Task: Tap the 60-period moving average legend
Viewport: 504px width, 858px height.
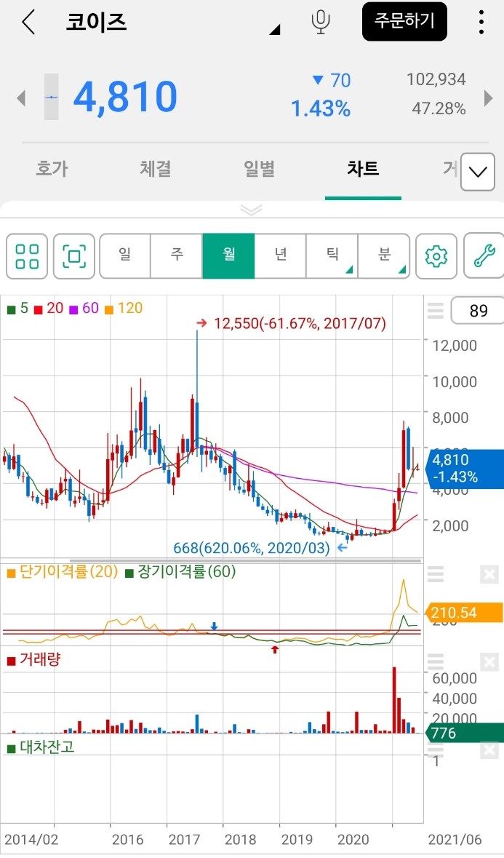Action: [84, 308]
